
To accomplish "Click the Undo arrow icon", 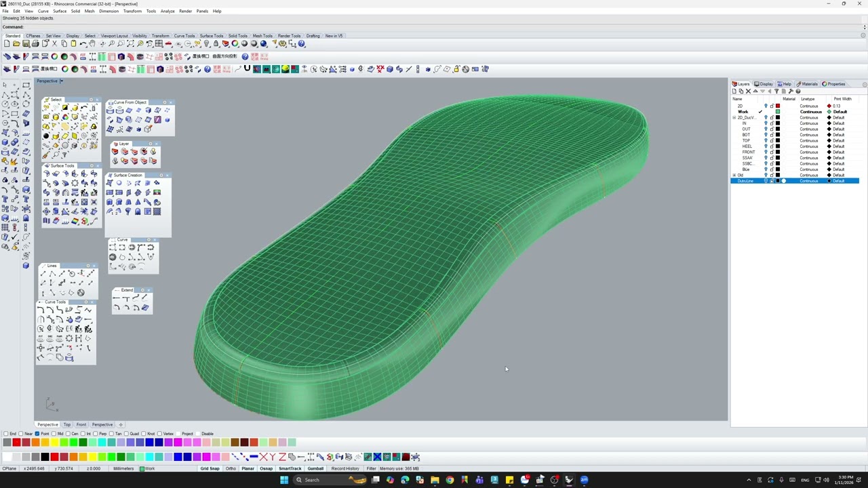I will 83,43.
